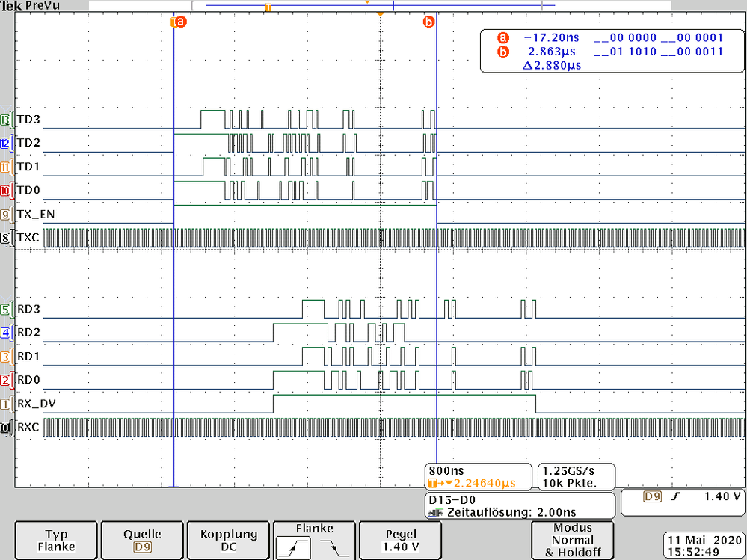747x560 pixels.
Task: Open the Quelle D9 source selector
Action: 141,540
